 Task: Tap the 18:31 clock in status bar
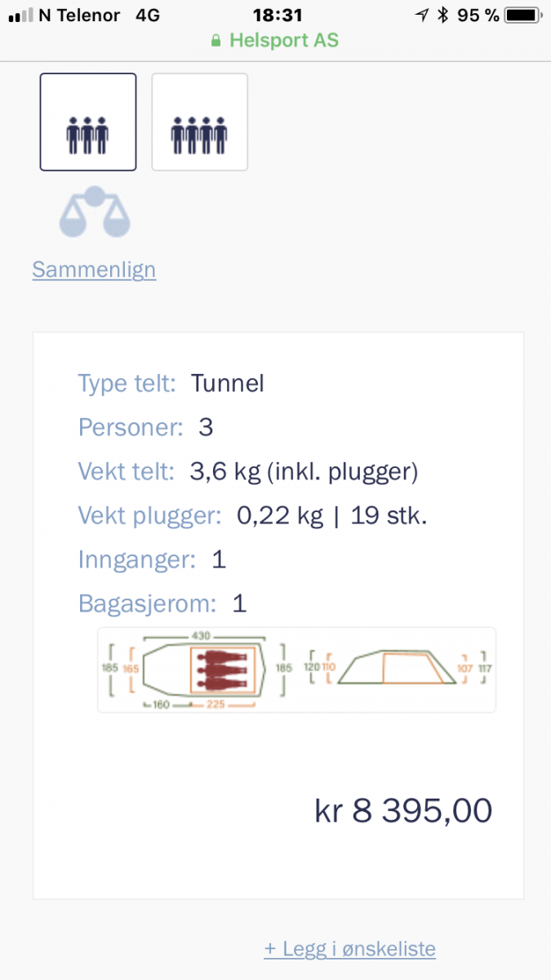click(278, 15)
